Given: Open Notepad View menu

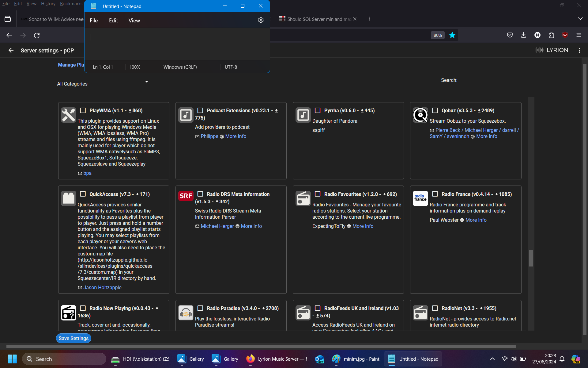Looking at the screenshot, I should (134, 21).
